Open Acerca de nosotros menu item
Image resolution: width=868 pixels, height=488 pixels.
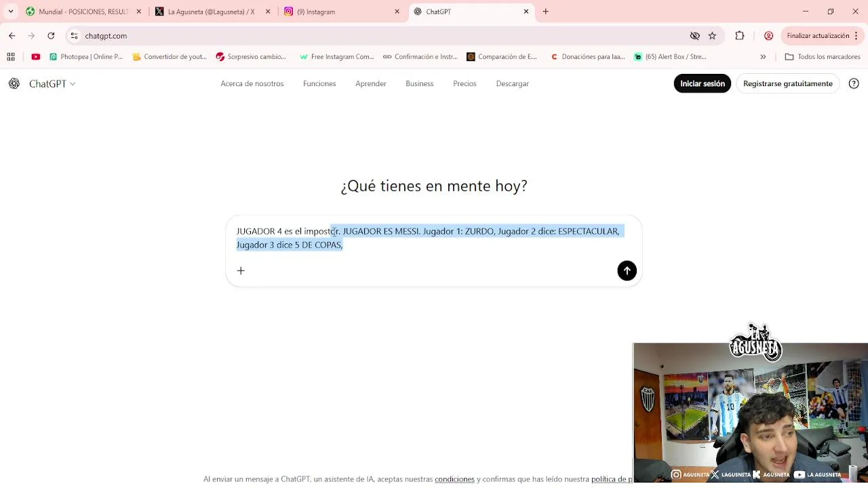pos(252,83)
